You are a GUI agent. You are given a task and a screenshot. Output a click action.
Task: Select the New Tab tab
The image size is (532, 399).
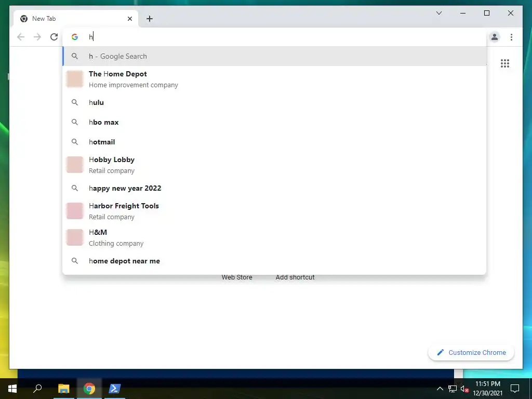(76, 19)
